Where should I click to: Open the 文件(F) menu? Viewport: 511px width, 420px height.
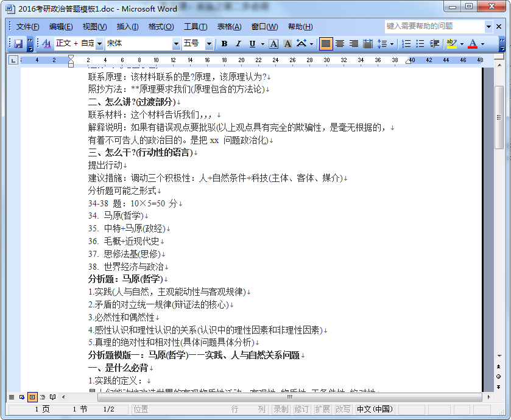27,27
